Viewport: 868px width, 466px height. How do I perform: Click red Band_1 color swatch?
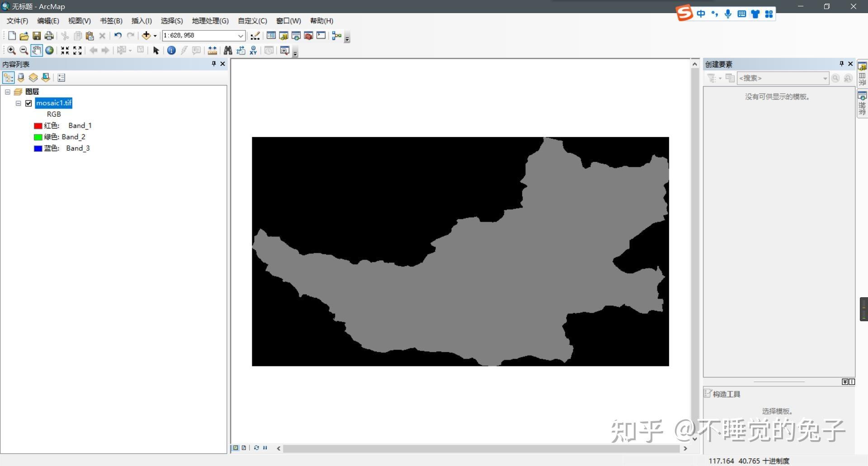[38, 126]
